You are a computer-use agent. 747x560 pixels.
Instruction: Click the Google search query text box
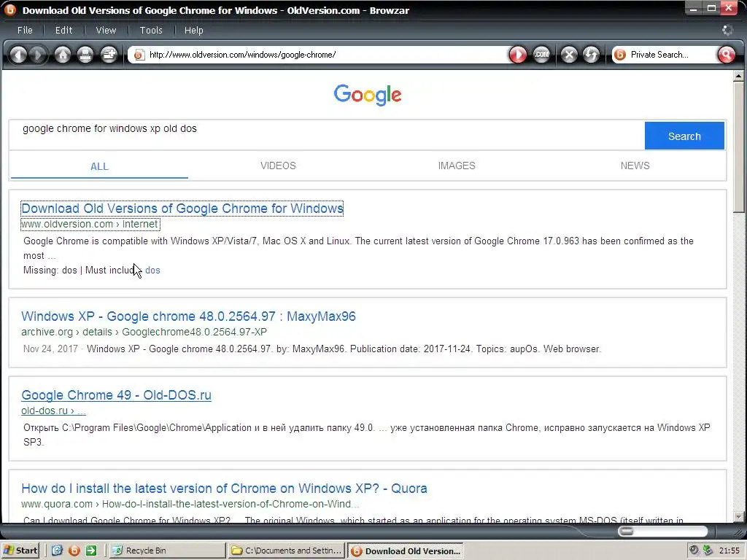point(327,135)
